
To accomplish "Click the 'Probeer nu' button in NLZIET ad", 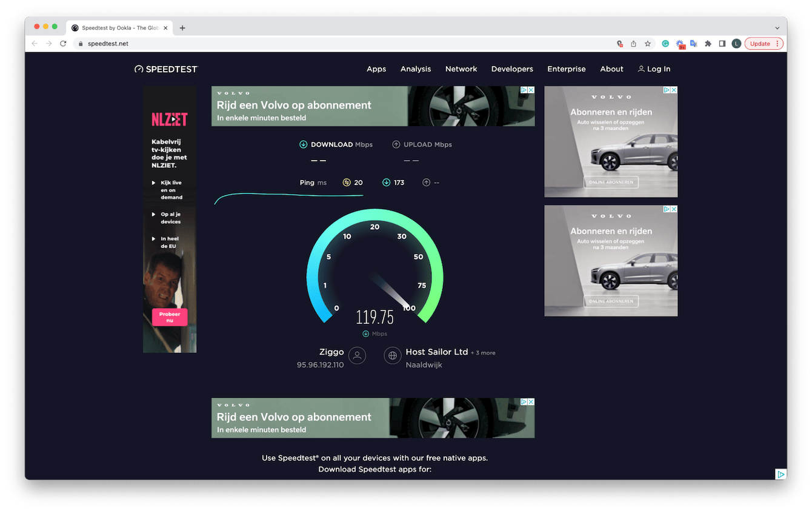I will coord(170,317).
